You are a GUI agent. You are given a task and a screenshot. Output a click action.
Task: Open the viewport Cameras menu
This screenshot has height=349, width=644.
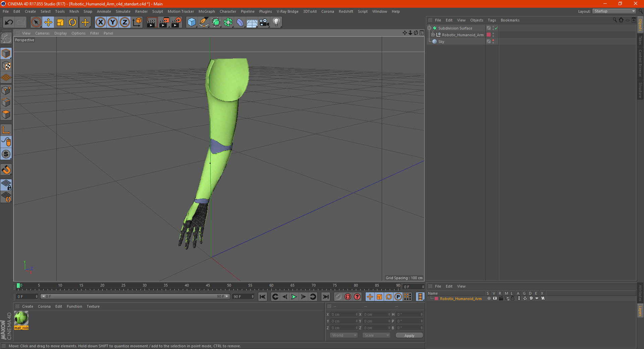coord(42,33)
